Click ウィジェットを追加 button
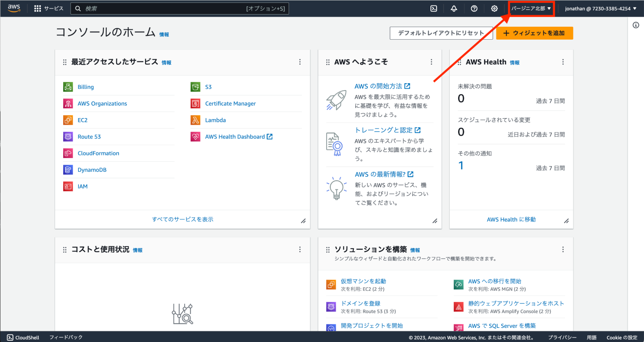Image resolution: width=644 pixels, height=342 pixels. click(534, 33)
